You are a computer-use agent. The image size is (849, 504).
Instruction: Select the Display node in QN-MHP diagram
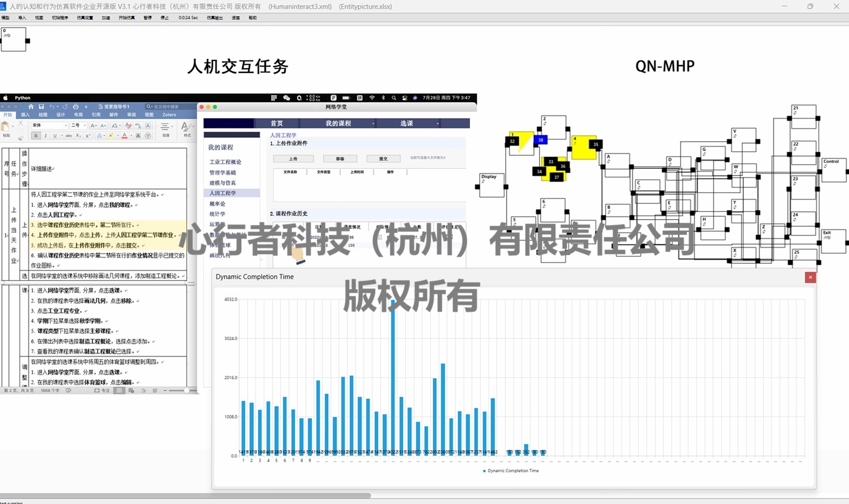pos(491,185)
